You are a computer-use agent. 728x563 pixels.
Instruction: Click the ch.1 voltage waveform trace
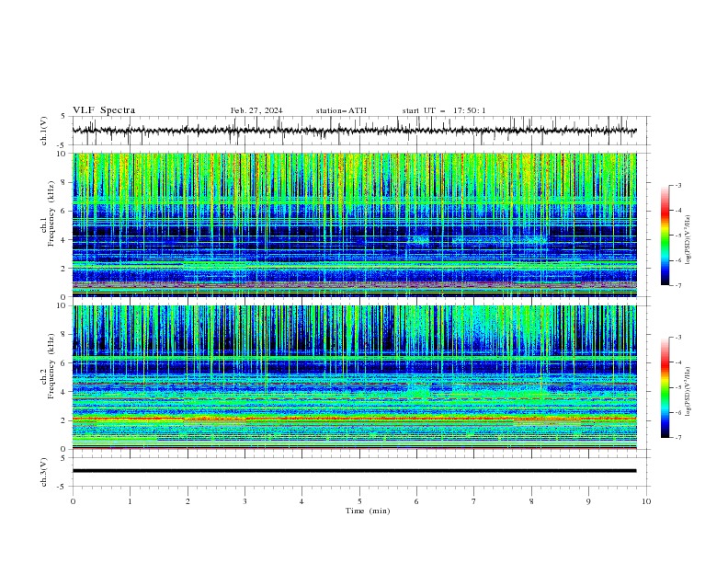tap(354, 131)
